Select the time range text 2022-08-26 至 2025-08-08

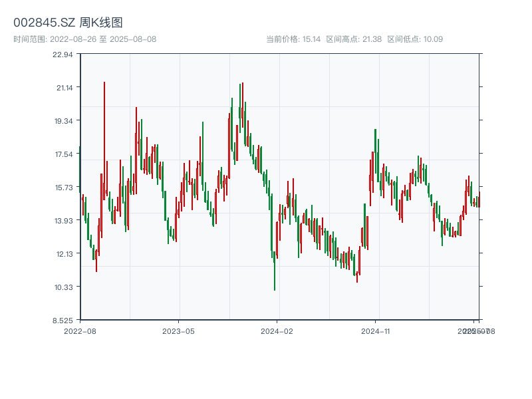[x=103, y=39]
